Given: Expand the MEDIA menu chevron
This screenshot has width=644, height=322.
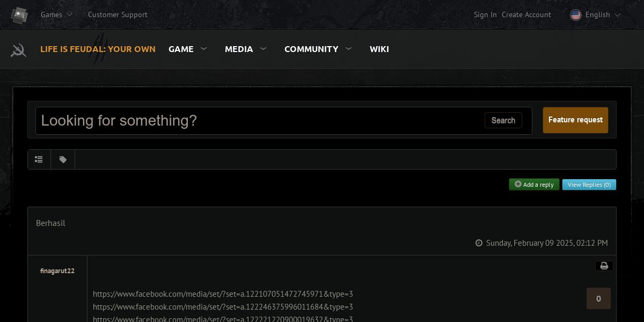Looking at the screenshot, I should 263,48.
